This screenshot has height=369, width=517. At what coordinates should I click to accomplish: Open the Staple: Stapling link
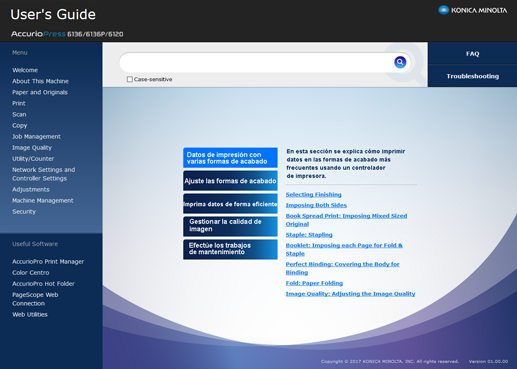tap(309, 235)
